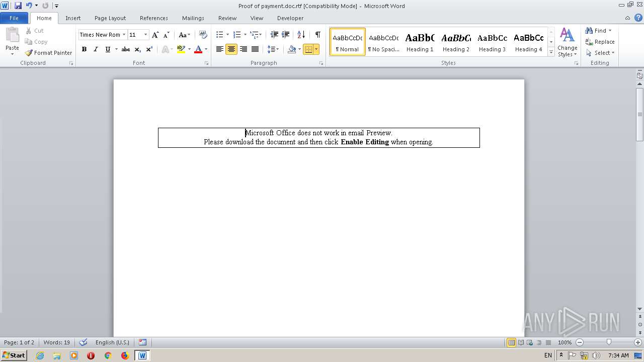Click the Zoom Out minus button
This screenshot has height=362, width=644.
pyautogui.click(x=580, y=342)
